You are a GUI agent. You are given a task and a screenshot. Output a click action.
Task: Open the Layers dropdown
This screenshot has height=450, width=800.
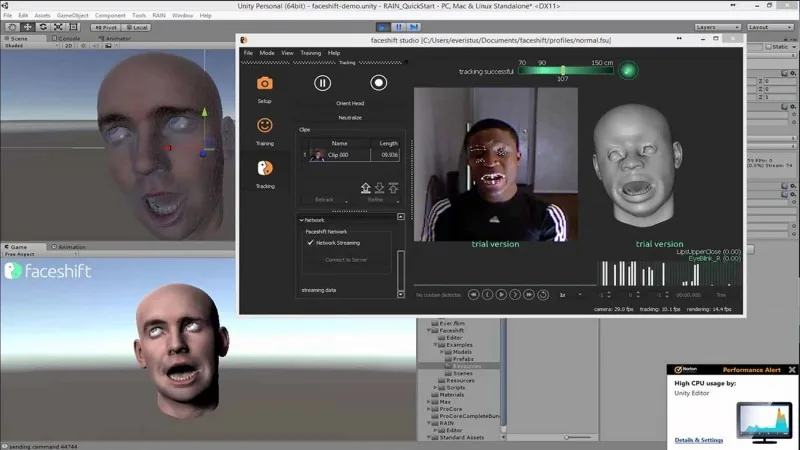pos(717,27)
